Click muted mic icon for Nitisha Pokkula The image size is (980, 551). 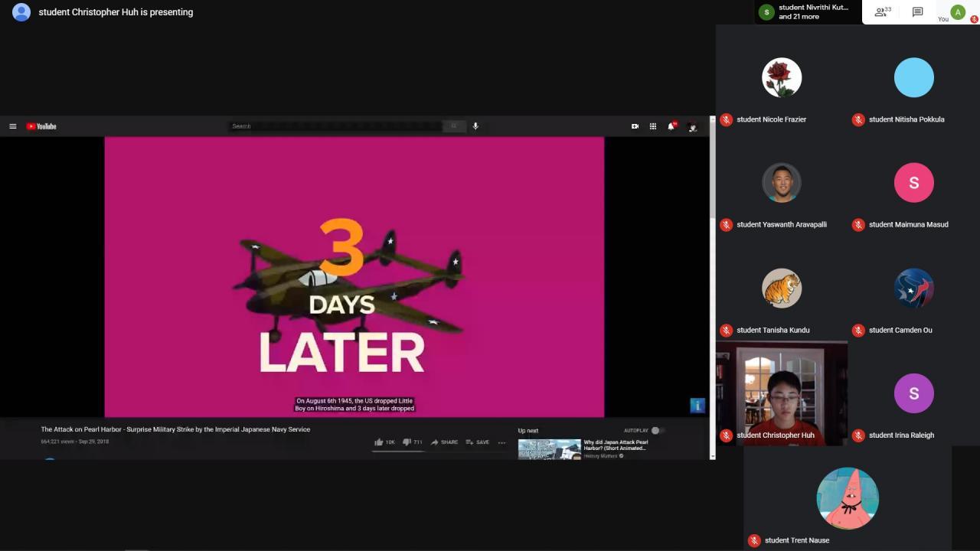pyautogui.click(x=858, y=119)
